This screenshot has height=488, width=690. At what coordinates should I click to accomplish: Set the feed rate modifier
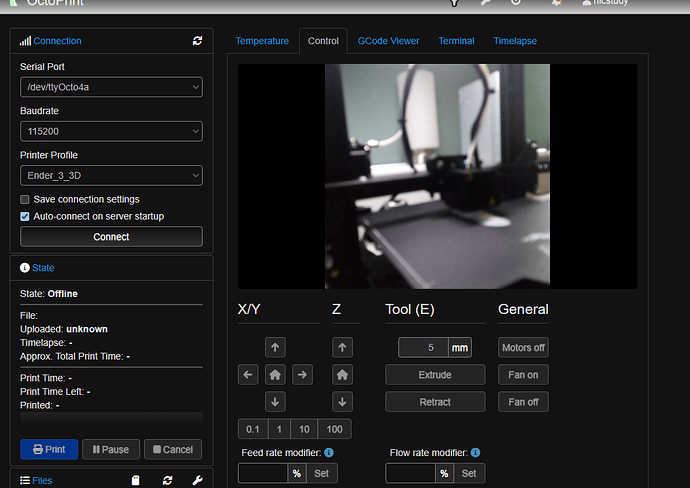coord(322,473)
